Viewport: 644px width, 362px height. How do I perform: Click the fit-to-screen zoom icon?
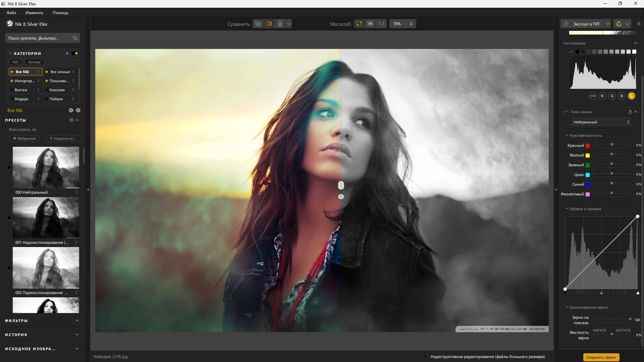(359, 24)
